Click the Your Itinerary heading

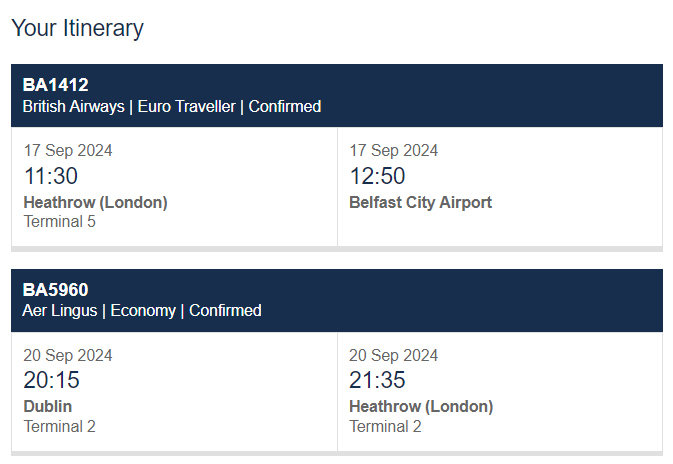[77, 28]
